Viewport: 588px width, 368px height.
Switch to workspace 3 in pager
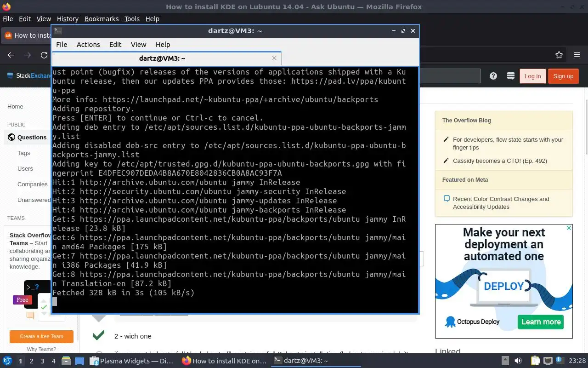[x=42, y=361]
